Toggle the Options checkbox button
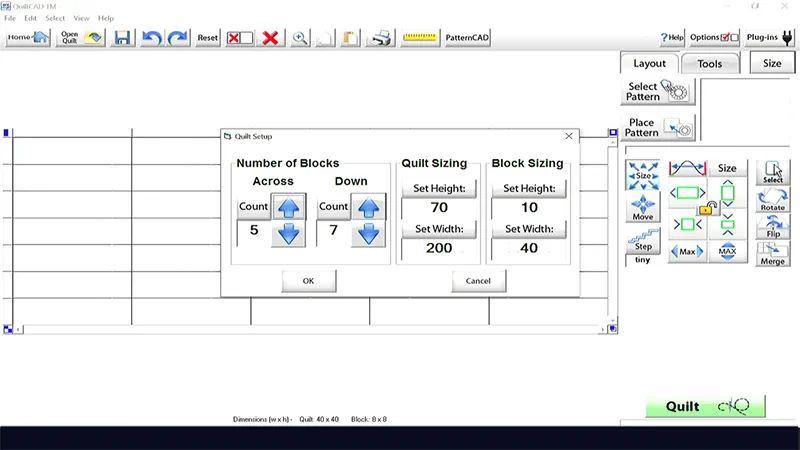 [714, 38]
